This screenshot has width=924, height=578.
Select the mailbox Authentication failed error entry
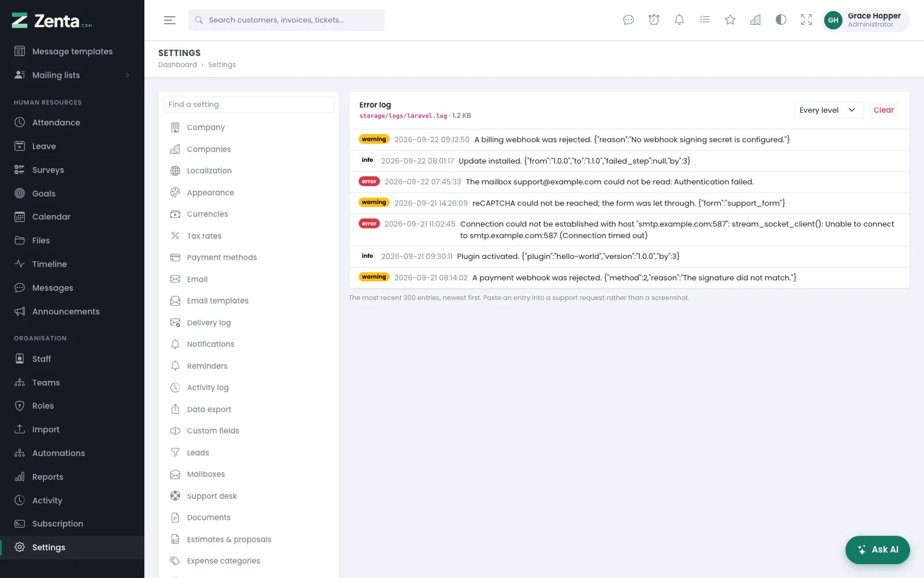[x=629, y=182]
